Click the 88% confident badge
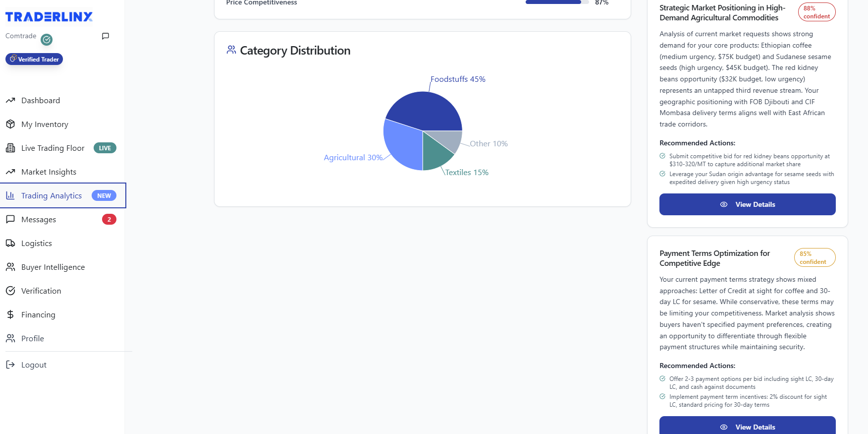Image resolution: width=868 pixels, height=434 pixels. click(816, 11)
